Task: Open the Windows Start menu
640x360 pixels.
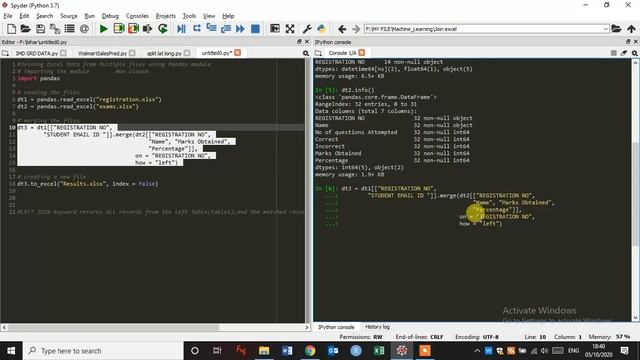Action: pos(11,351)
